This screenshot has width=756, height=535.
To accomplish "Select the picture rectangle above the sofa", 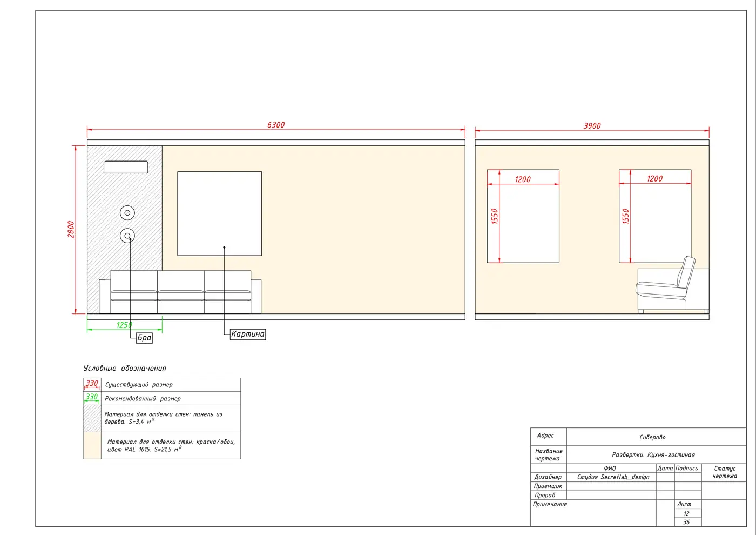I will click(220, 213).
